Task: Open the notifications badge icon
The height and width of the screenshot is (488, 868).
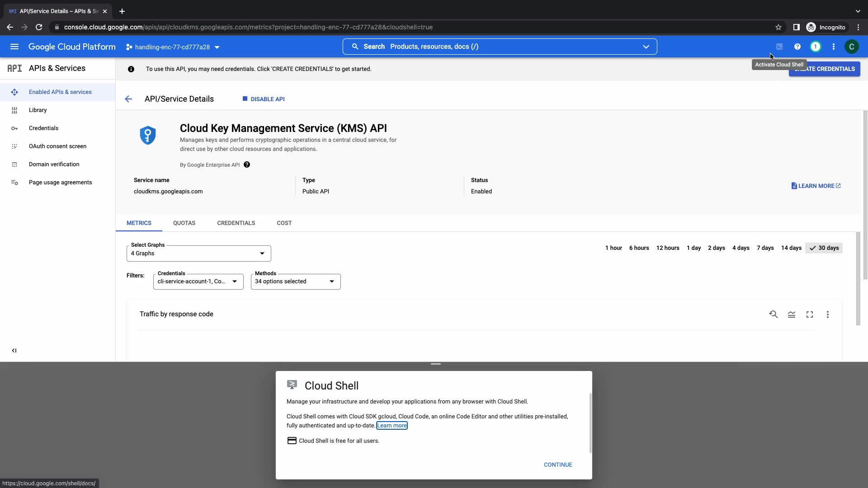Action: (816, 47)
